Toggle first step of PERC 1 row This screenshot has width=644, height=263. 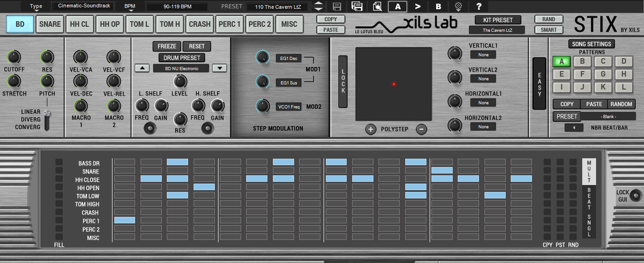(124, 221)
